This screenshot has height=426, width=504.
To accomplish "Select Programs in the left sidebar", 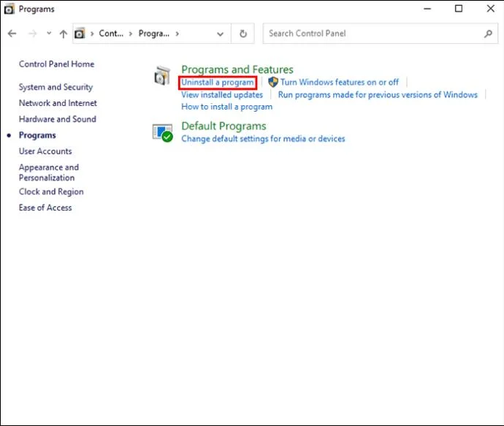I will click(37, 135).
